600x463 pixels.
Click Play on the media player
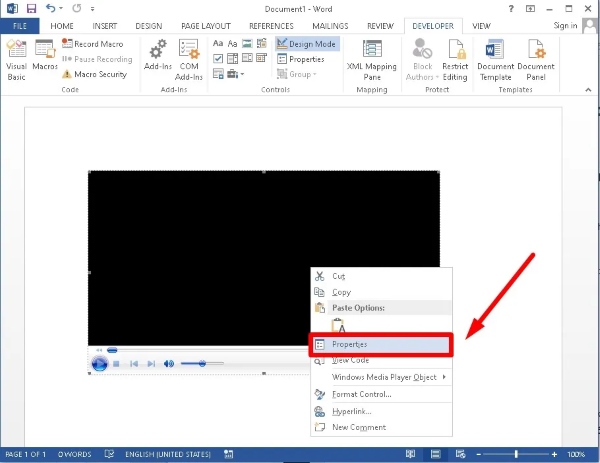[x=100, y=364]
